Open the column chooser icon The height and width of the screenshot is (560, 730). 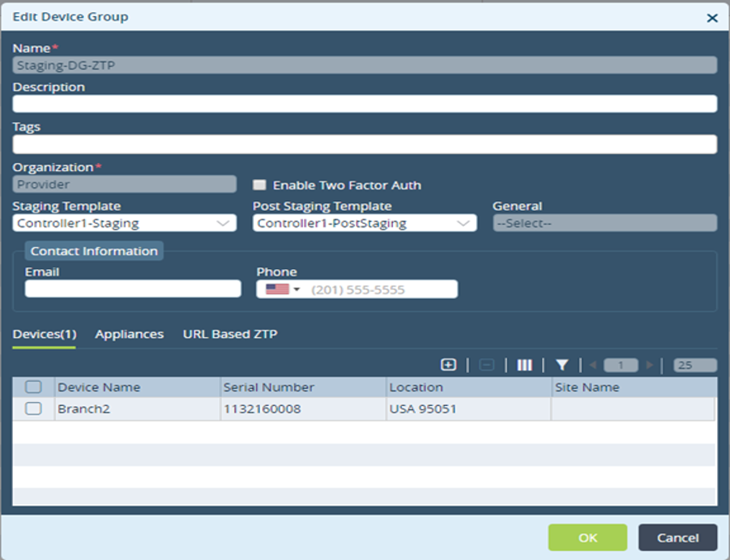tap(524, 365)
